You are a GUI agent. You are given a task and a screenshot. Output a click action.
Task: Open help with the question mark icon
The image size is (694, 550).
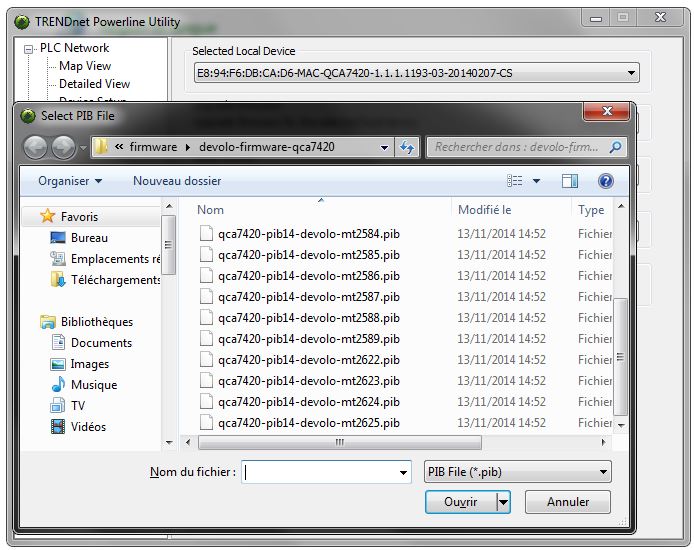pyautogui.click(x=605, y=181)
